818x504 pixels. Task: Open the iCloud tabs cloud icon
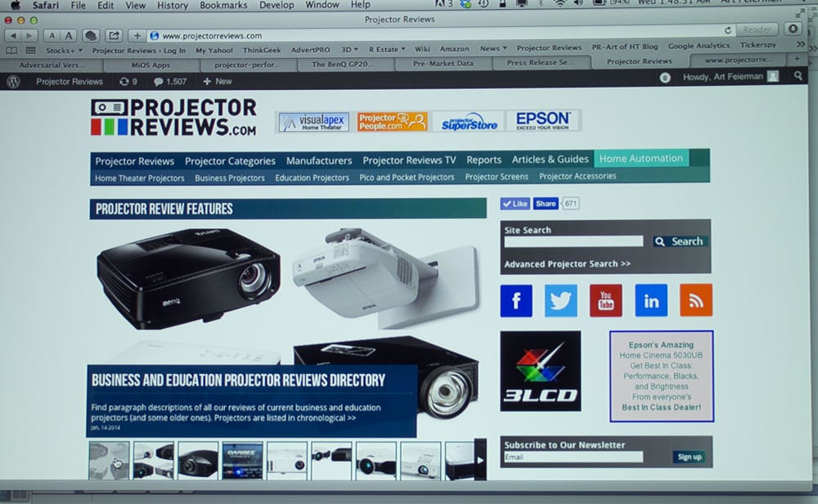point(91,35)
